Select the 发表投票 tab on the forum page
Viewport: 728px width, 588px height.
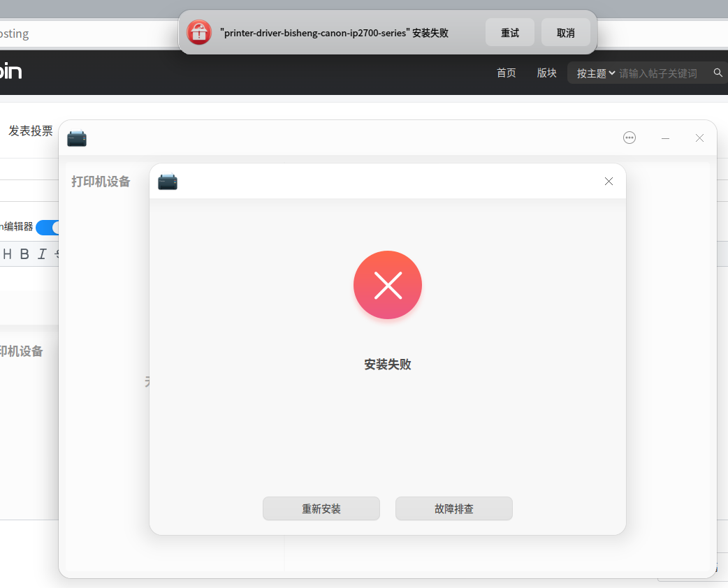31,131
